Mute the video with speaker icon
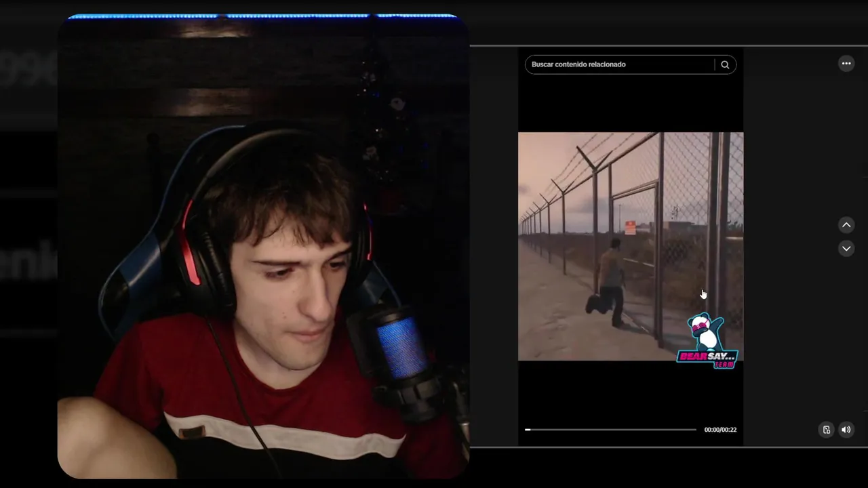This screenshot has width=868, height=488. click(846, 430)
